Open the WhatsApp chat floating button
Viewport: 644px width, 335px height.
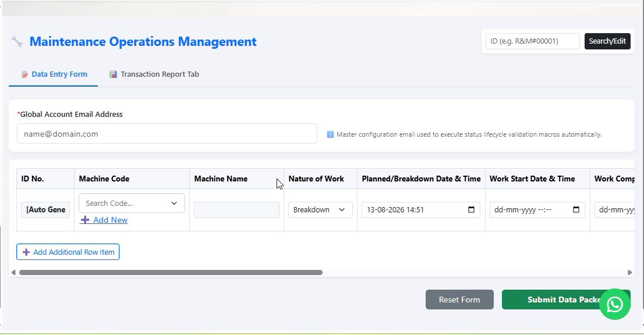pyautogui.click(x=614, y=304)
